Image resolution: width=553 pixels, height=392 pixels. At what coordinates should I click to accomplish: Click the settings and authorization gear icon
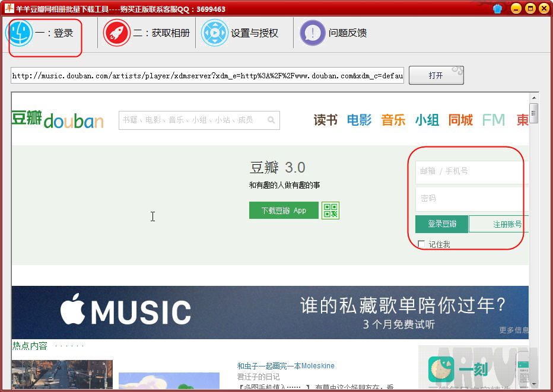coord(214,33)
